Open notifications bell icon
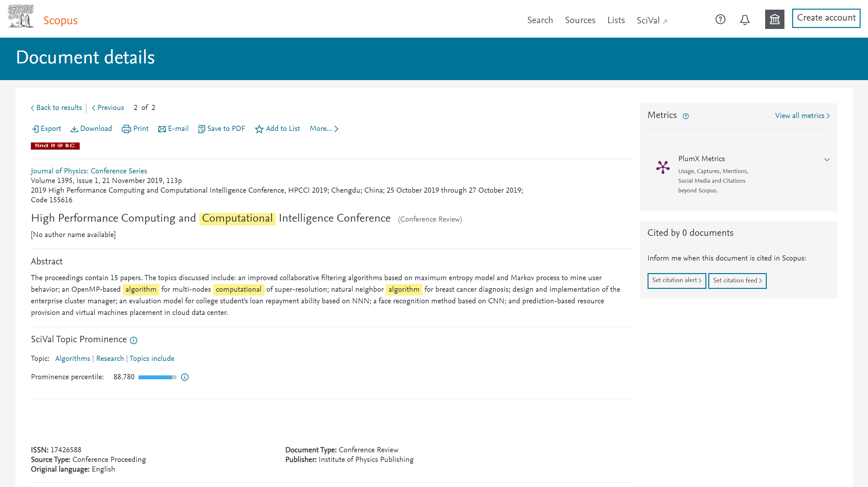Screen dimensions: 868x487 (745, 20)
